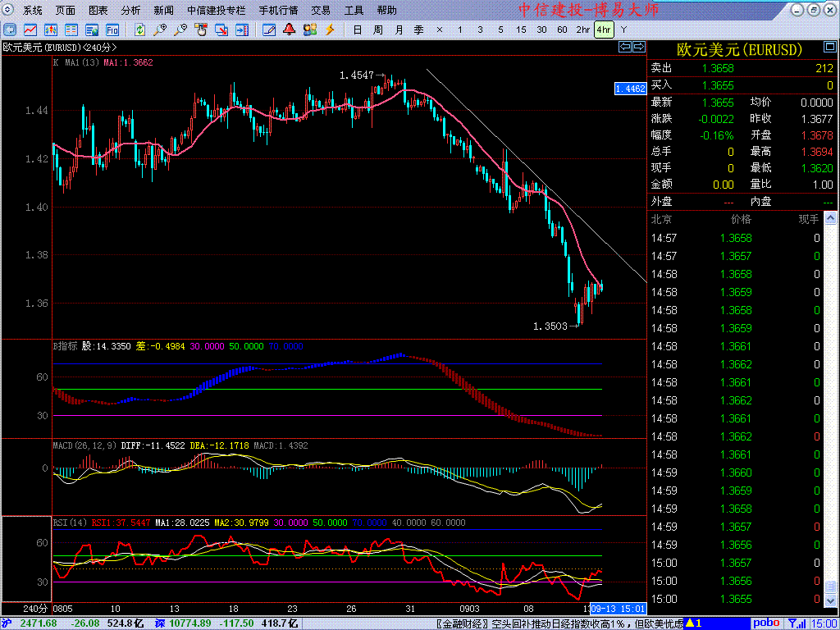The image size is (840, 630).
Task: Click the 沪 2471.68 index in status bar
Action: 28,623
